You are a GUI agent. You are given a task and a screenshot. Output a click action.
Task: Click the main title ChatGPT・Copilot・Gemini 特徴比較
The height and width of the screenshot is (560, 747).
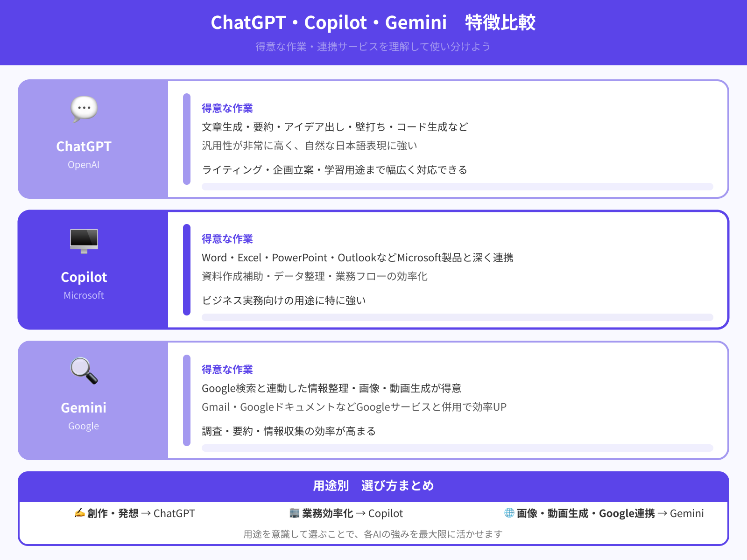click(373, 22)
